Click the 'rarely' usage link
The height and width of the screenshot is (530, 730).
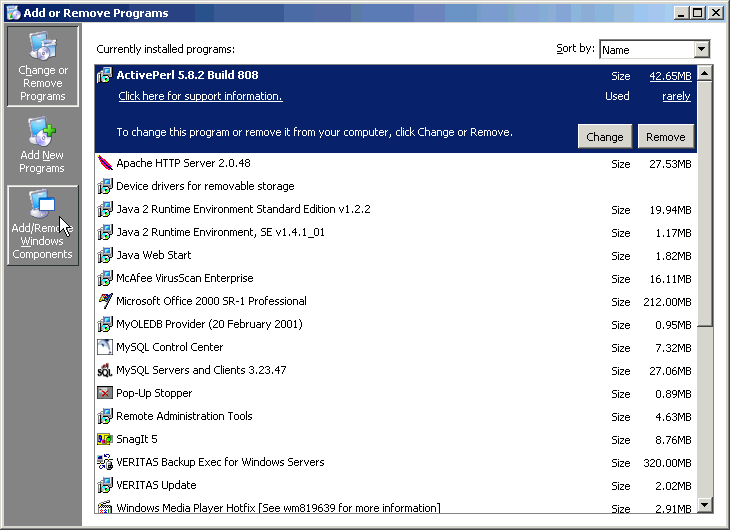pos(676,96)
